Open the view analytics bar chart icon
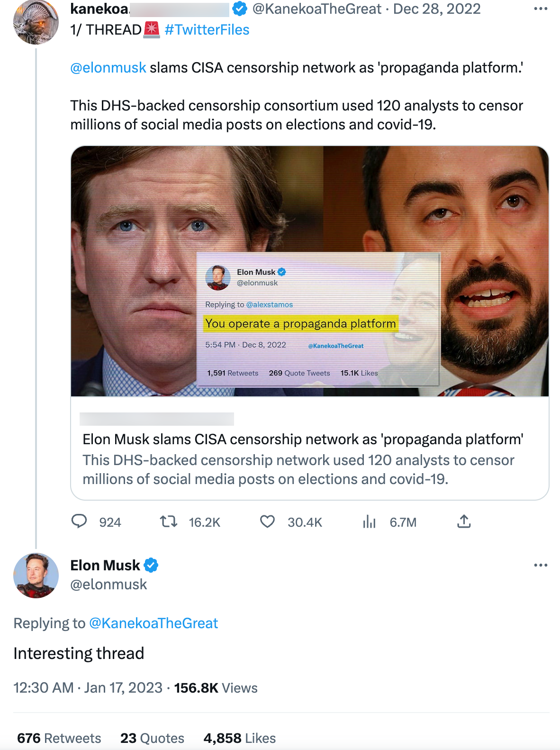Screen dimensions: 560x750 click(369, 521)
